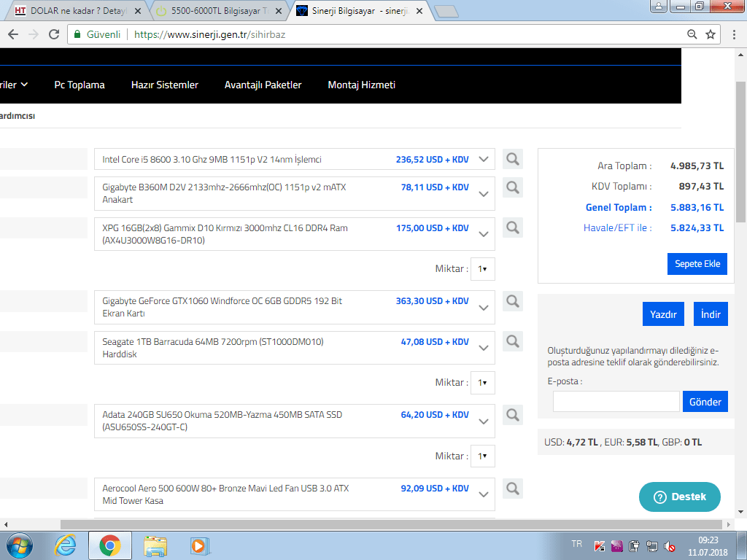Screen dimensions: 747x560
Task: Open Windows Start menu
Action: [20, 545]
